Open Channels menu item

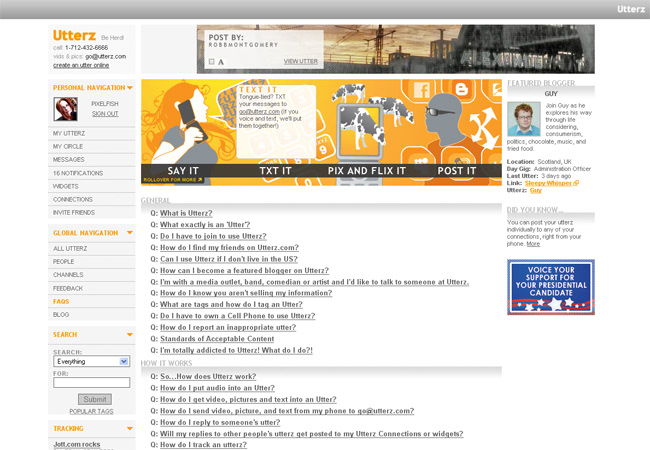[x=92, y=275]
